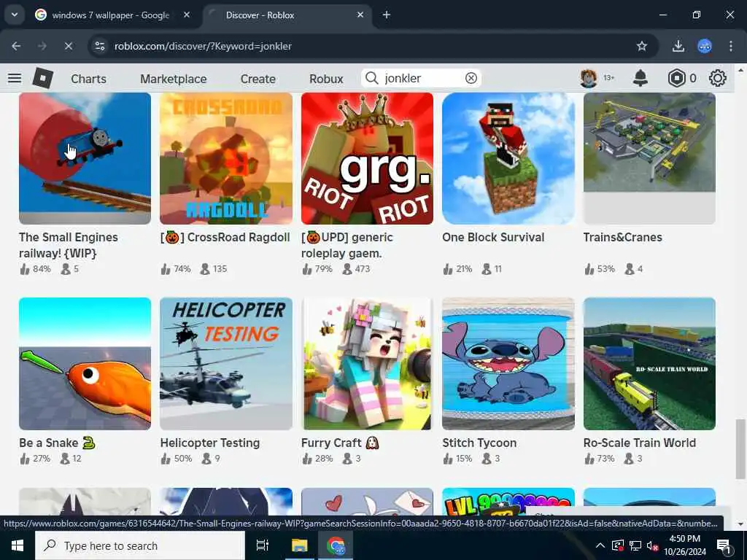Open Trains&Cranes game thumbnail

coord(649,158)
